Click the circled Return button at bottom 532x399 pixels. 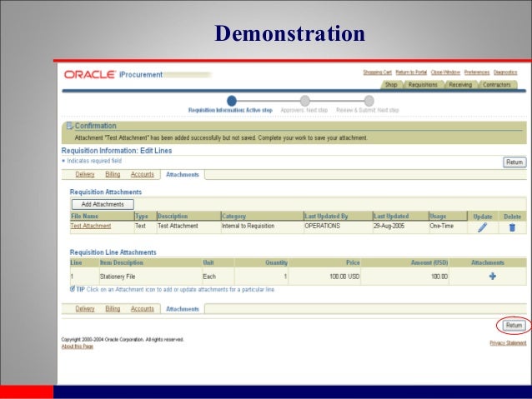pos(514,325)
